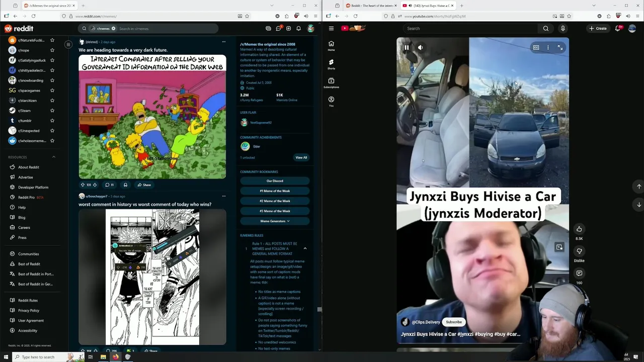Collapse Rule 1 in r/Memes rules
This screenshot has height=362, width=644.
[305, 248]
